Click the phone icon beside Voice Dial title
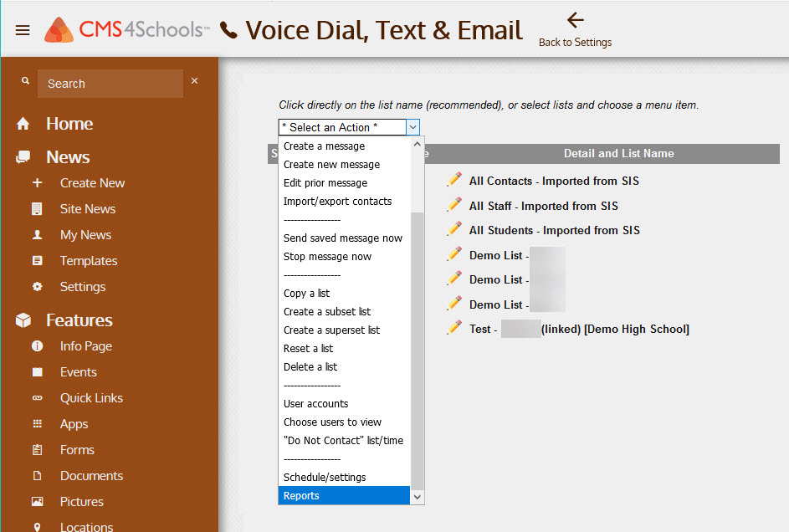Image resolution: width=789 pixels, height=532 pixels. [228, 30]
